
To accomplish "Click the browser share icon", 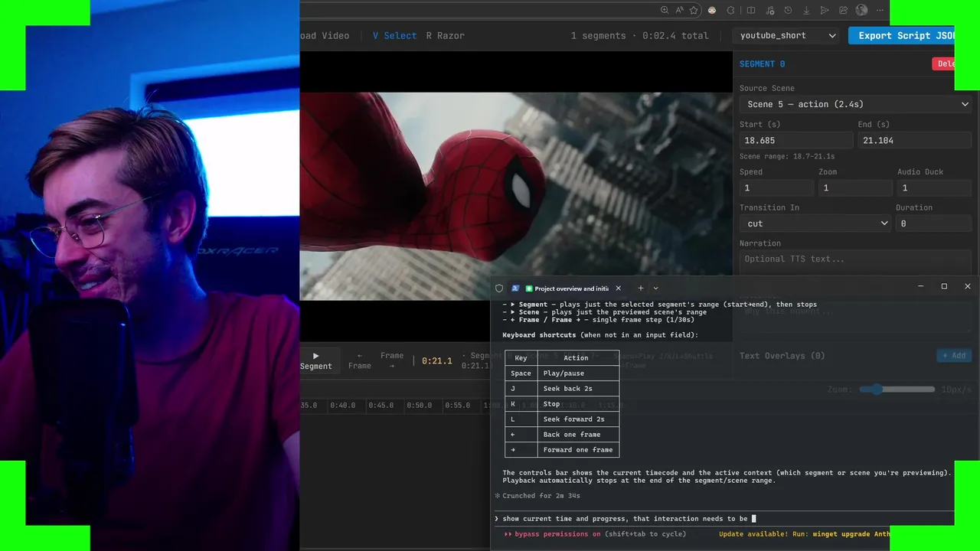I will tap(843, 10).
